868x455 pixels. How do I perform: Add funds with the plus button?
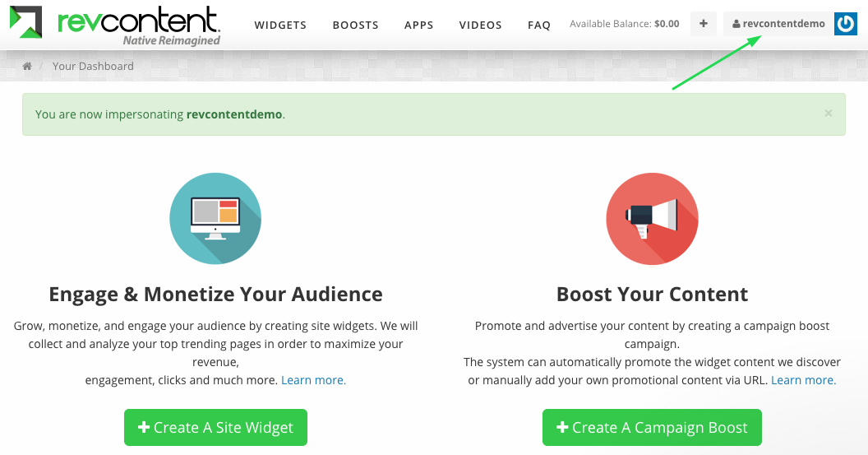tap(703, 24)
